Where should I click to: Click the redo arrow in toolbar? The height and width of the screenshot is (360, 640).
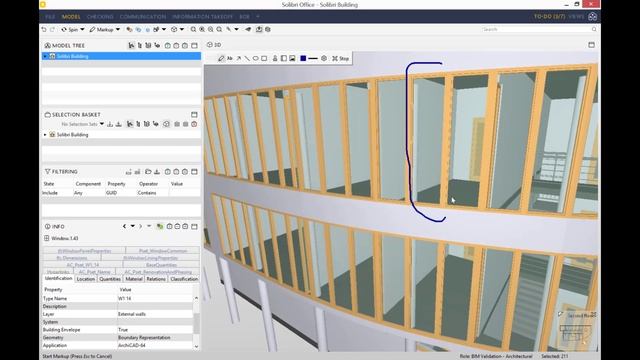[52, 29]
